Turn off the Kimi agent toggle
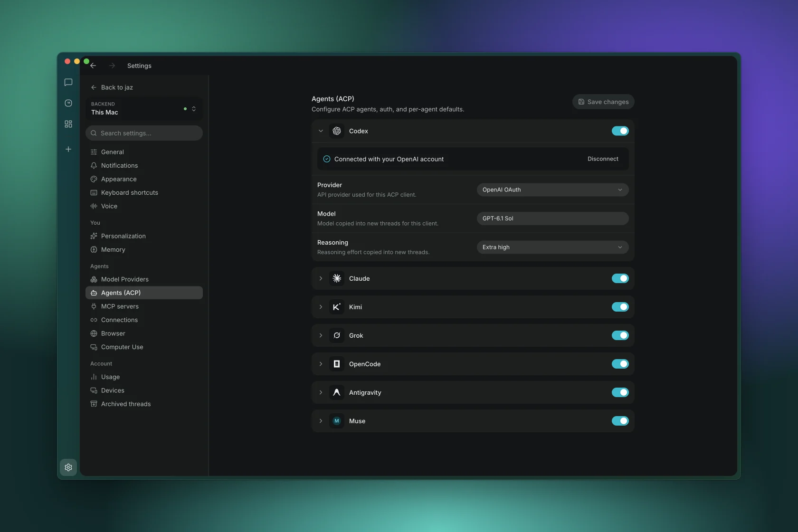Image resolution: width=798 pixels, height=532 pixels. [x=620, y=307]
